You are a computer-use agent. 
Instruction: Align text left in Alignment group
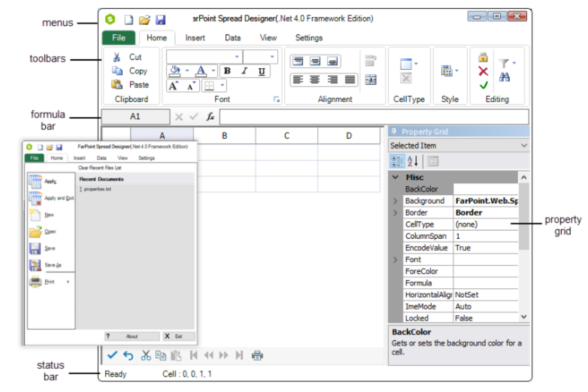[298, 80]
